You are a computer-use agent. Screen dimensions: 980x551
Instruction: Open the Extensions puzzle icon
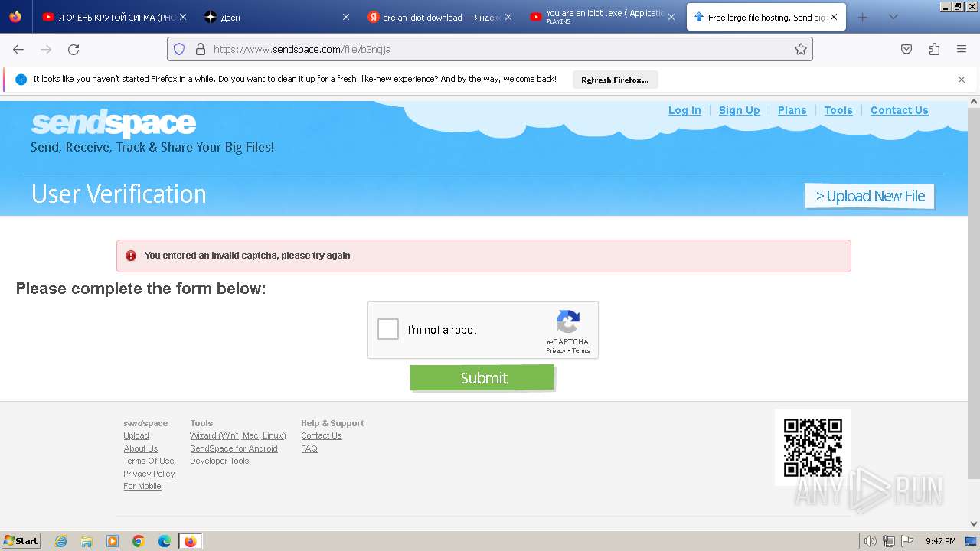934,49
